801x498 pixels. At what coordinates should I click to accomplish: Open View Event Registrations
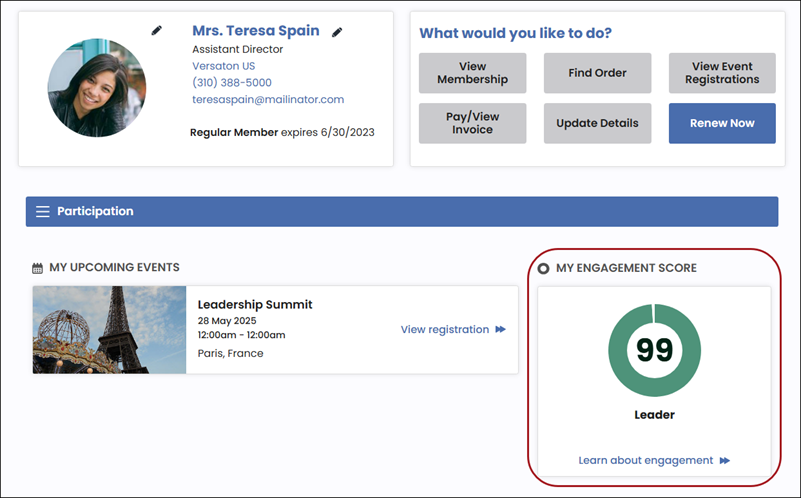click(x=722, y=73)
